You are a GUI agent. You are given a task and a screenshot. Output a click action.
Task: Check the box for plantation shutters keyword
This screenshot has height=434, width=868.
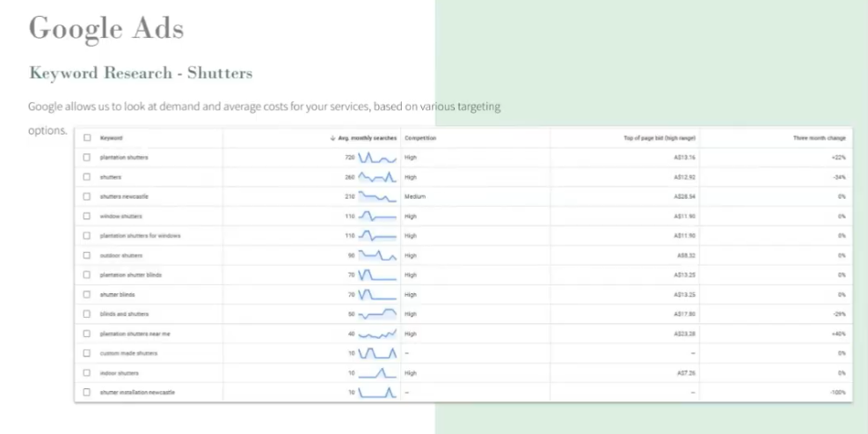(x=87, y=158)
